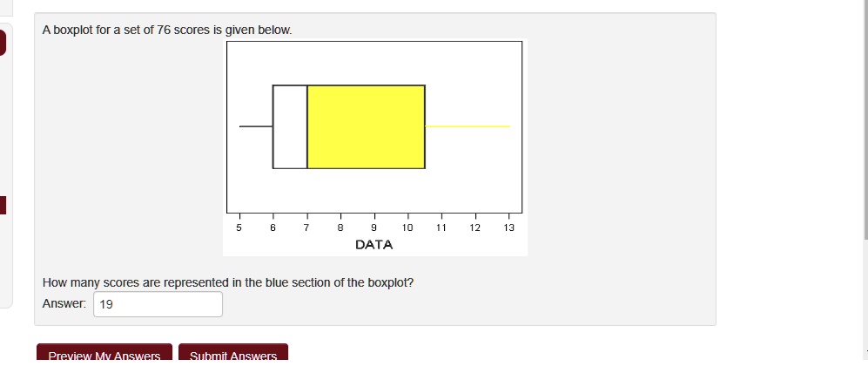Click the white section of the boxplot box

(x=290, y=127)
